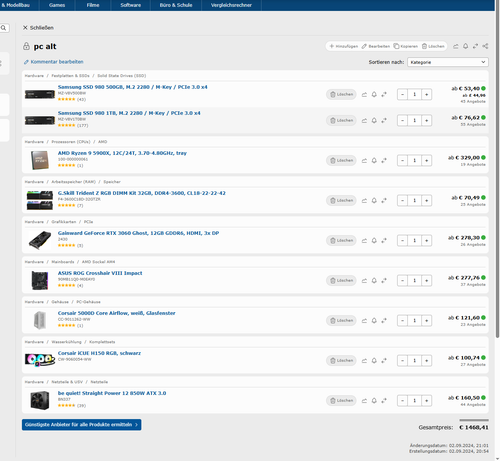Click Bearbeiten in the list toolbar
The height and width of the screenshot is (461, 500).
[376, 46]
